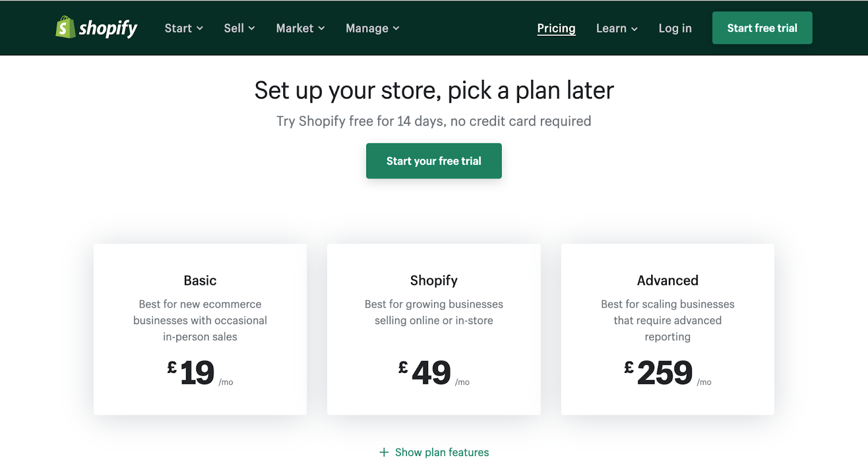The width and height of the screenshot is (868, 468).
Task: Click the Shopify bag logo icon
Action: [x=65, y=27]
